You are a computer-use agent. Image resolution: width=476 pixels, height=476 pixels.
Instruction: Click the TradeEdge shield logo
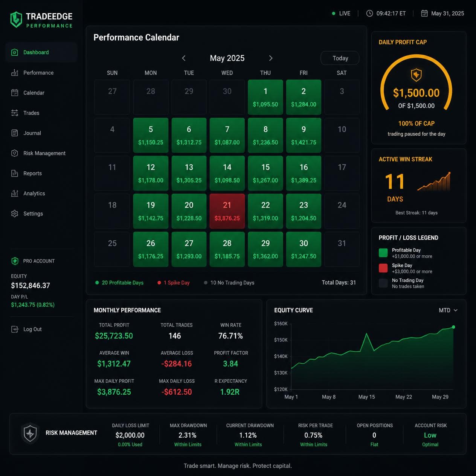point(16,20)
